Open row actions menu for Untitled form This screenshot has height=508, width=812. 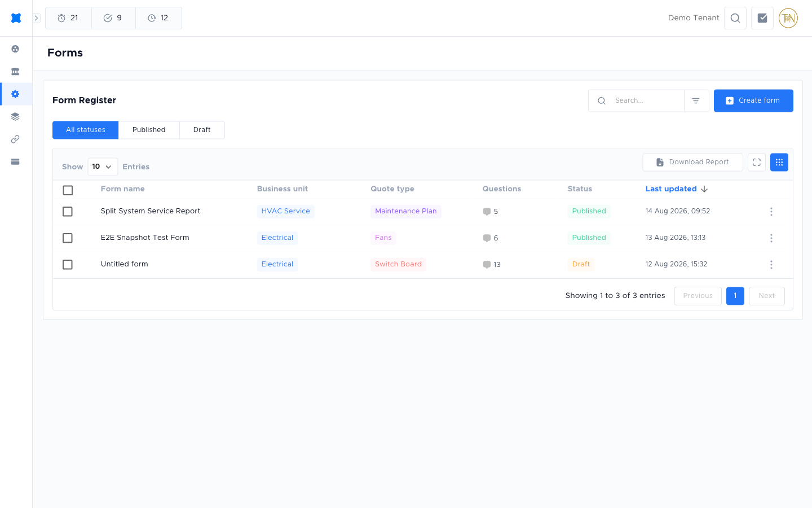[771, 265]
